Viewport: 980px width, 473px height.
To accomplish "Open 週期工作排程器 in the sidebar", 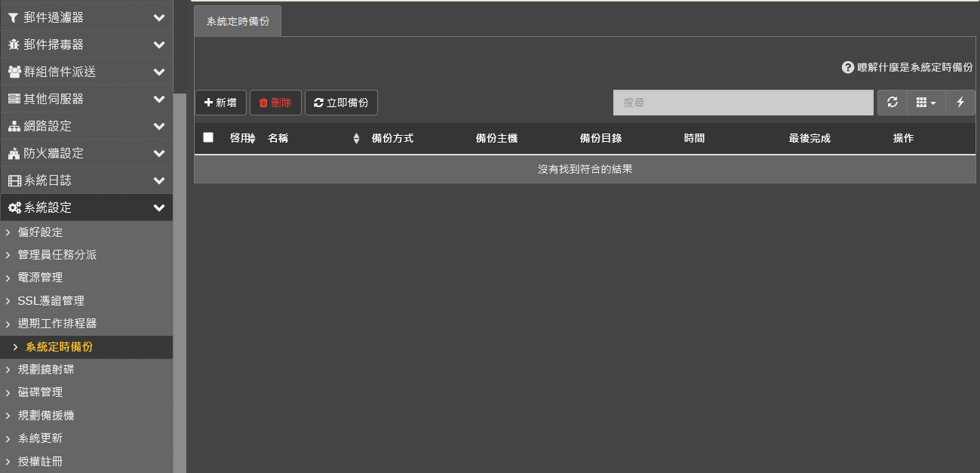I will [x=57, y=324].
